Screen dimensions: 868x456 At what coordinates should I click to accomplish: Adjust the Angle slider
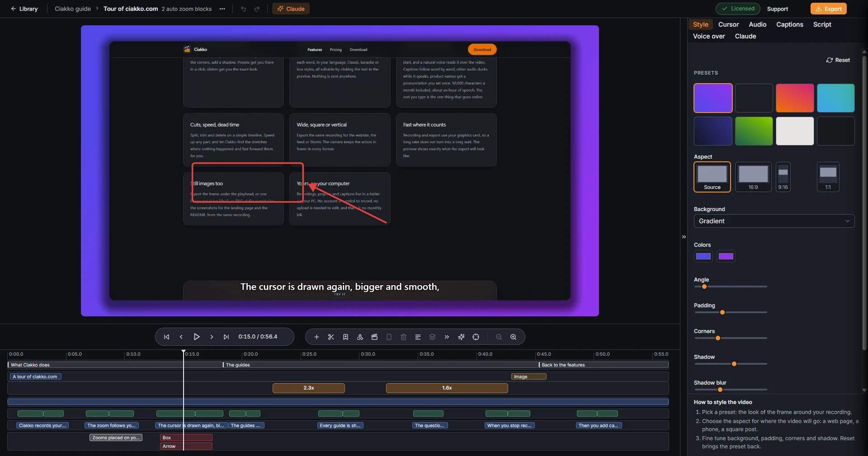click(x=731, y=287)
